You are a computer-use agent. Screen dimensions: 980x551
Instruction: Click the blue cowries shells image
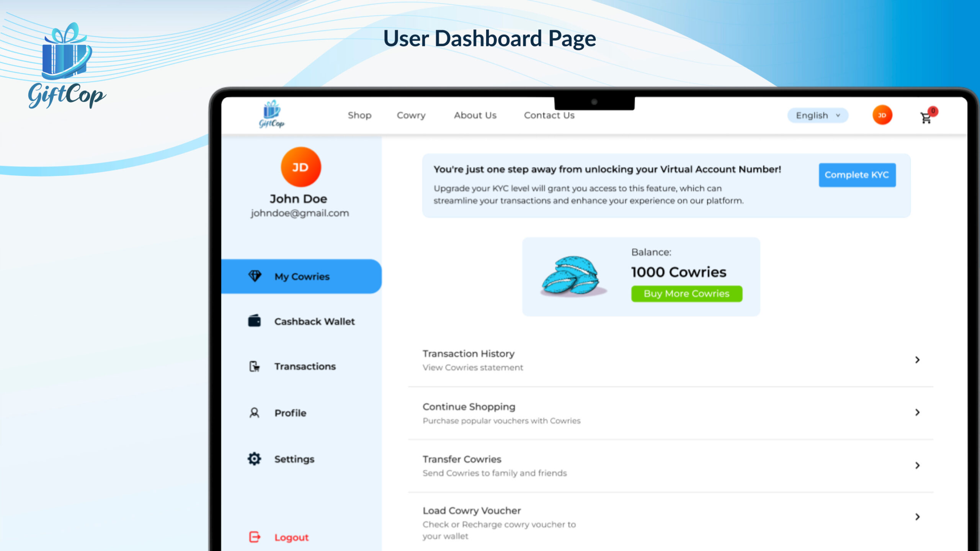pos(573,276)
